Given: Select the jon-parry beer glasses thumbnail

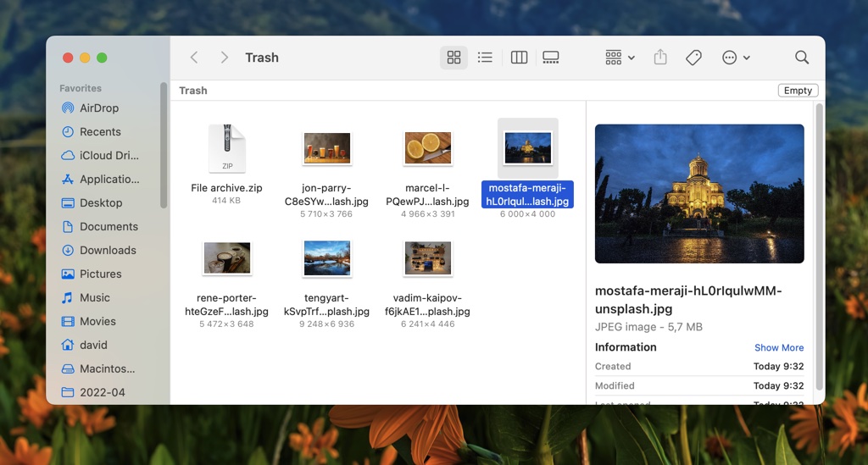Looking at the screenshot, I should pyautogui.click(x=327, y=148).
